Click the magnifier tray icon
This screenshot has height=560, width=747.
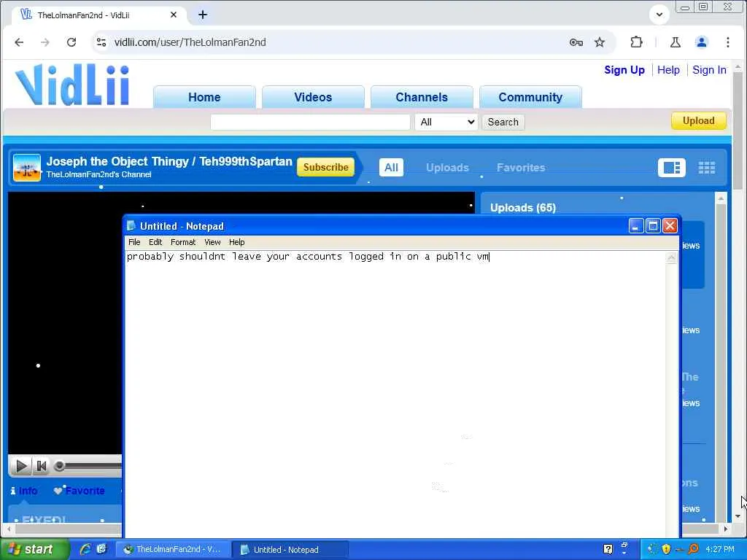[x=693, y=549]
